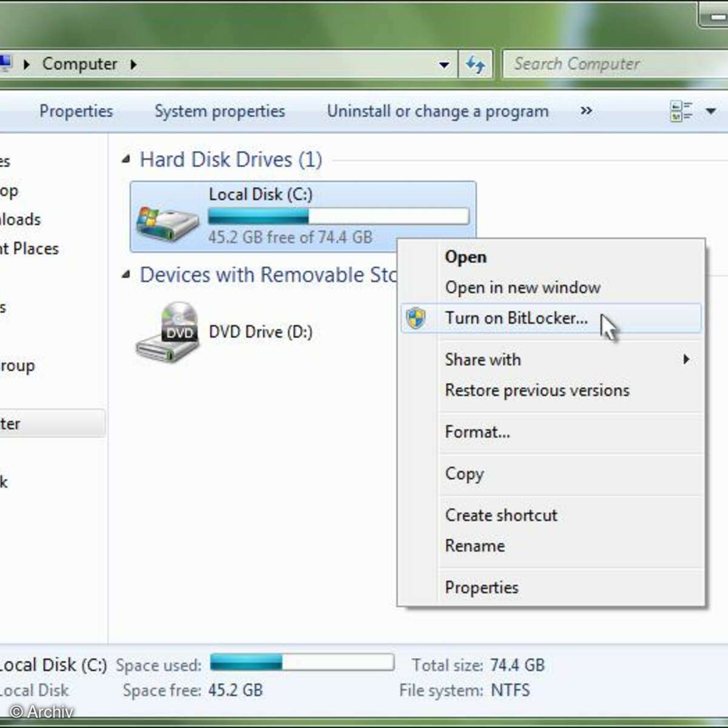Click the computer icon in address bar

pyautogui.click(x=5, y=64)
